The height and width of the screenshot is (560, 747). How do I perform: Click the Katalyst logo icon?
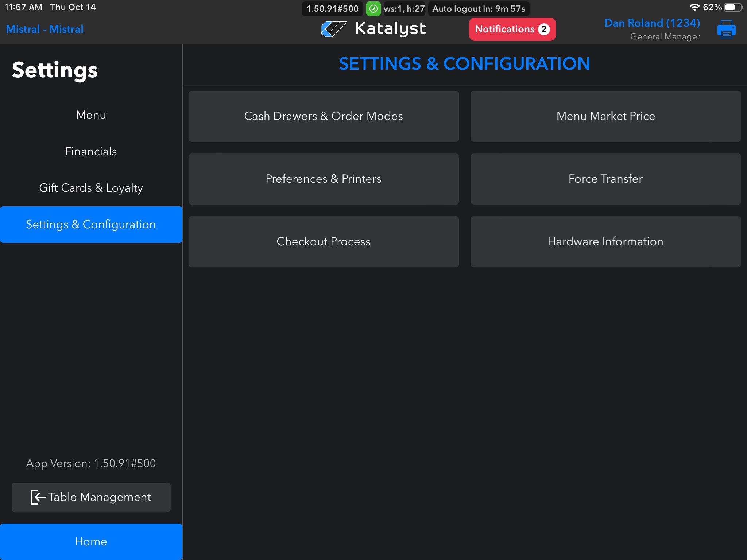(x=333, y=29)
